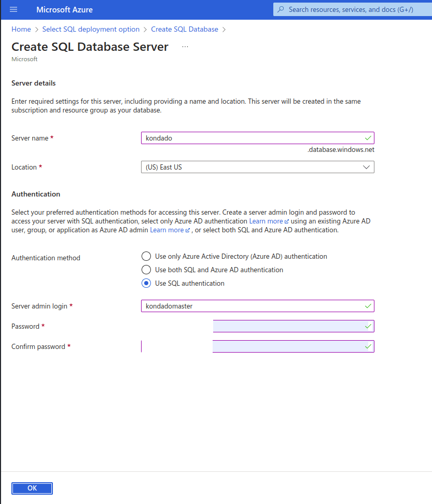Click the Password input field
Image resolution: width=432 pixels, height=504 pixels.
[294, 326]
